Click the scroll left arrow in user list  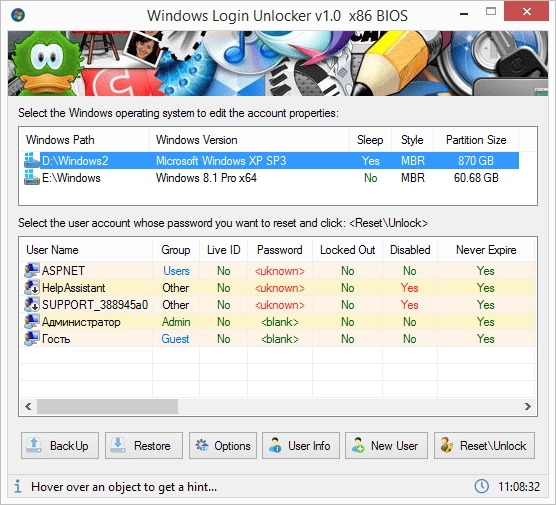coord(28,406)
